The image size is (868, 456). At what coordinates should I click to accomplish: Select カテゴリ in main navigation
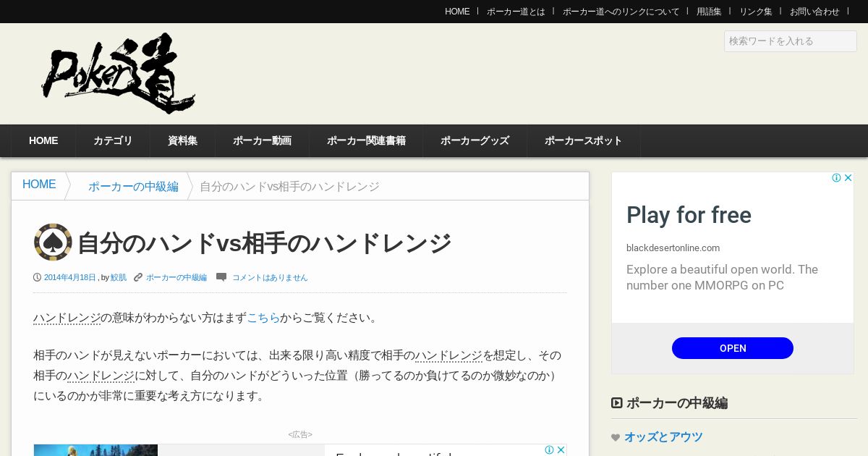coord(113,141)
